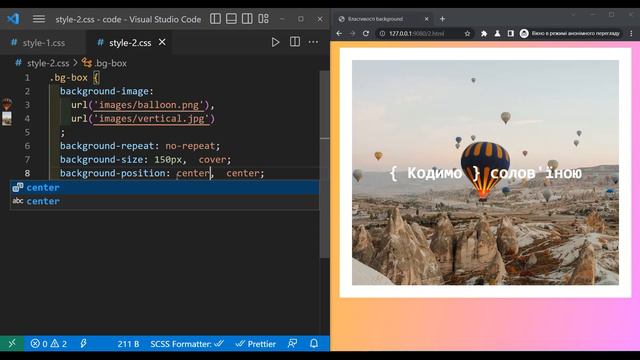This screenshot has height=360, width=640.
Task: Click .bg-box breadcrumb symbol
Action: (110, 63)
